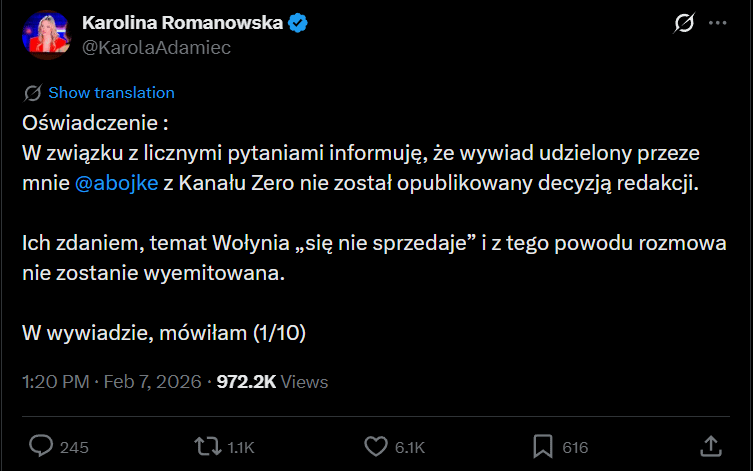Click the 1.1K reposts count
The height and width of the screenshot is (471, 753).
[x=241, y=447]
